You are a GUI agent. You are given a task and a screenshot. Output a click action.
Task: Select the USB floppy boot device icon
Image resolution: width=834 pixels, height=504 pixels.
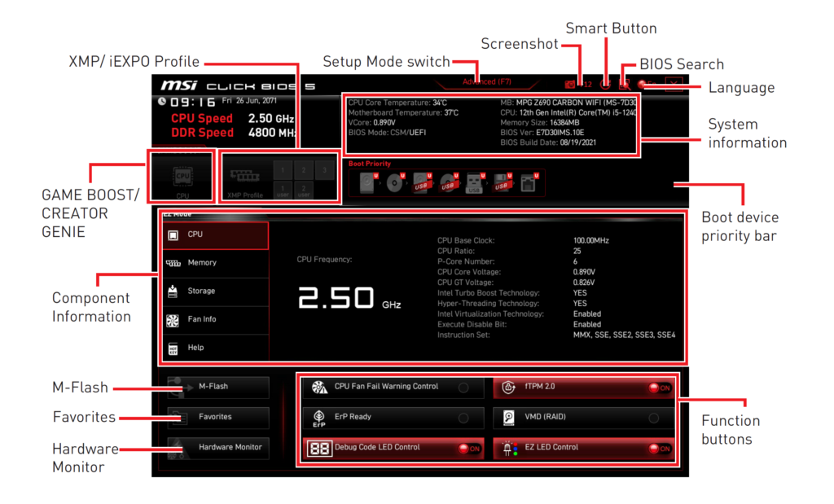coord(501,183)
